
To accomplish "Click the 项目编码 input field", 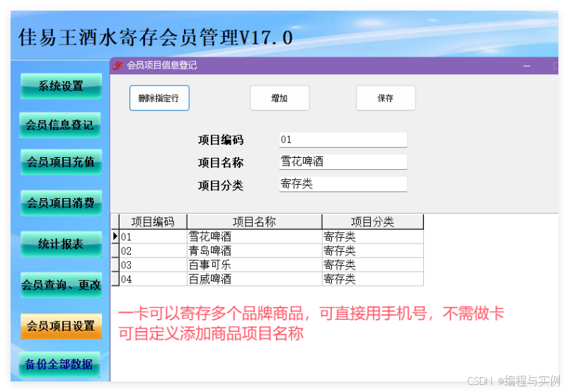I will coord(343,139).
